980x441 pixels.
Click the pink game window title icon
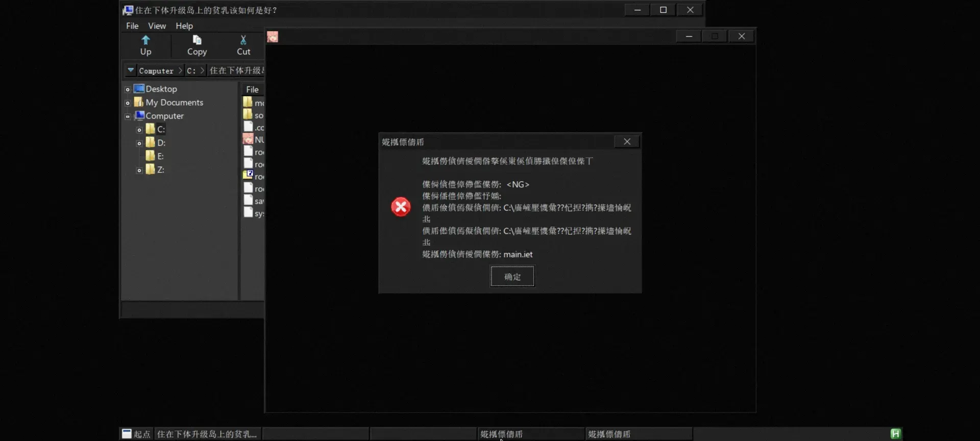(x=273, y=37)
